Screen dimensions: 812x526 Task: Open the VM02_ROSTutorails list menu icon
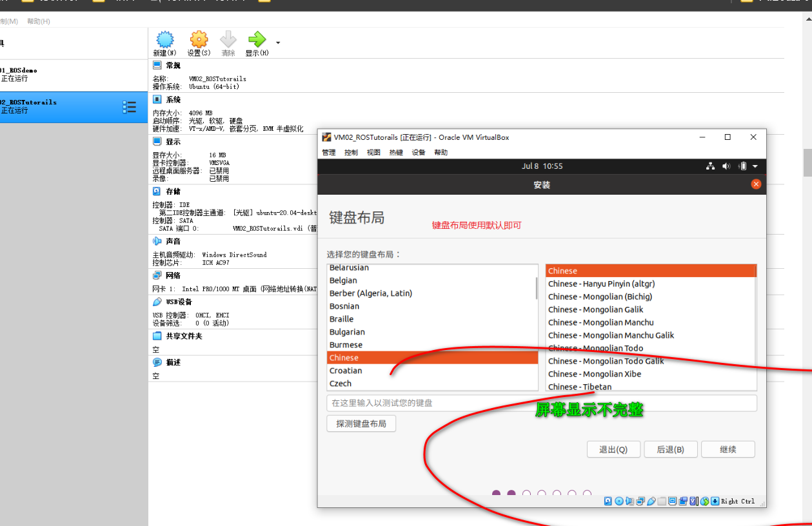tap(130, 107)
